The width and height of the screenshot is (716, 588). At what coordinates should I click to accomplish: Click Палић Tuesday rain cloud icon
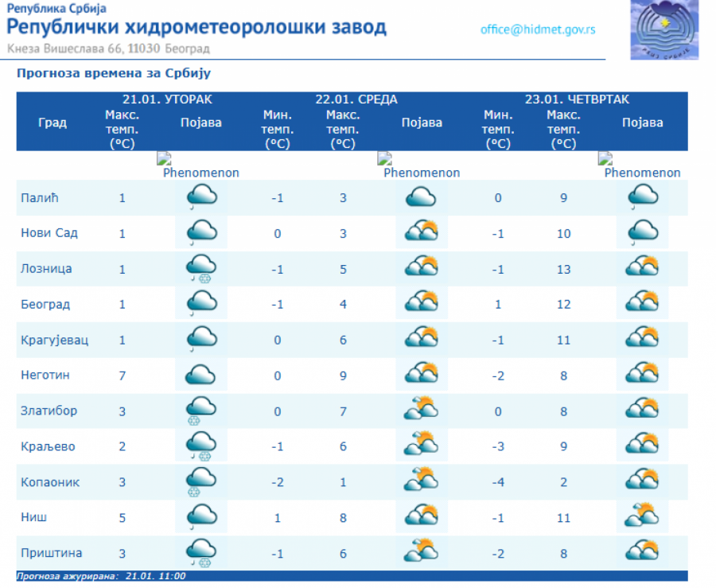pos(201,197)
